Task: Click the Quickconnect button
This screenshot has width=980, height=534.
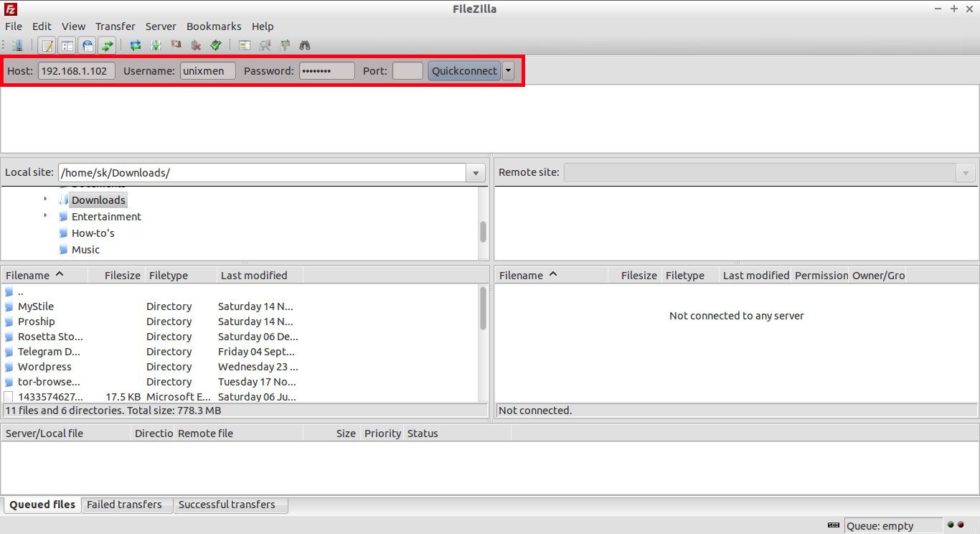Action: (x=464, y=70)
